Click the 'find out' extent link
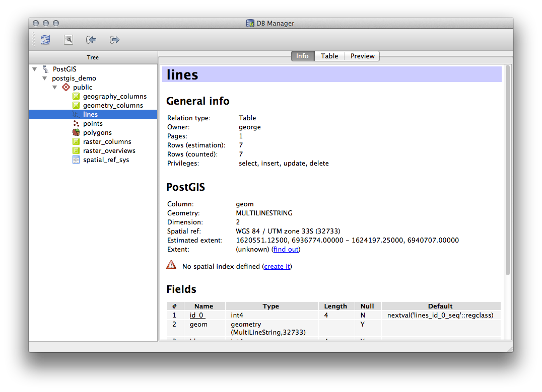The image size is (542, 392). [x=286, y=249]
